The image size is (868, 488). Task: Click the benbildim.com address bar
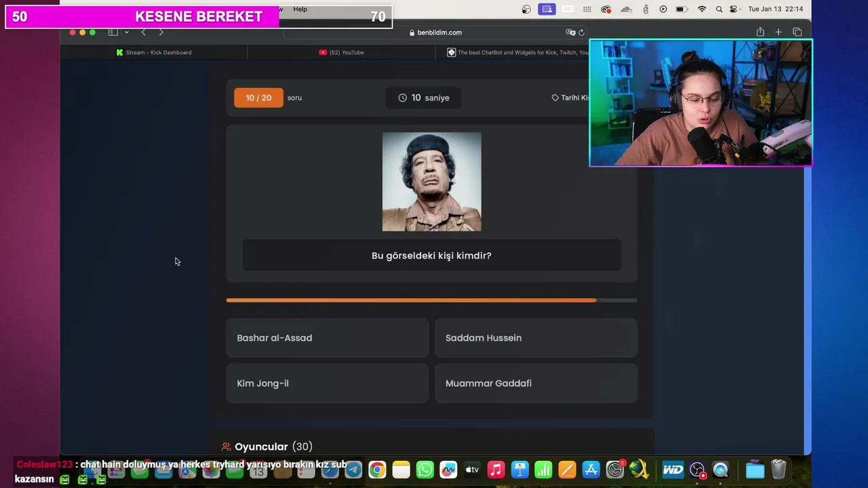[436, 33]
